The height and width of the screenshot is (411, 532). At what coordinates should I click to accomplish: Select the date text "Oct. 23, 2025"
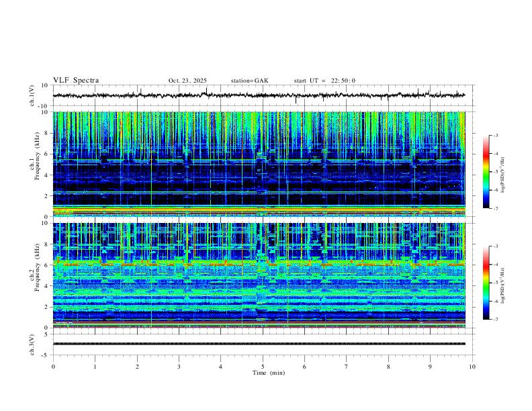pyautogui.click(x=187, y=81)
